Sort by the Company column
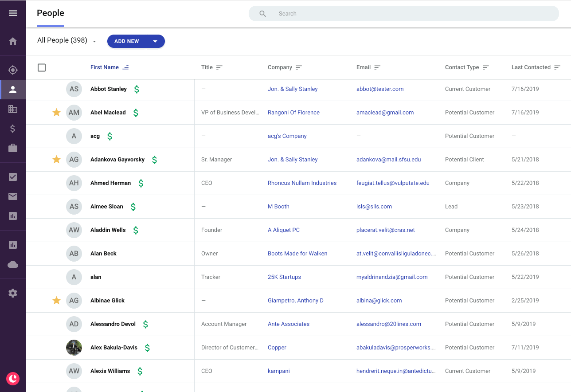This screenshot has height=392, width=571. pyautogui.click(x=285, y=67)
